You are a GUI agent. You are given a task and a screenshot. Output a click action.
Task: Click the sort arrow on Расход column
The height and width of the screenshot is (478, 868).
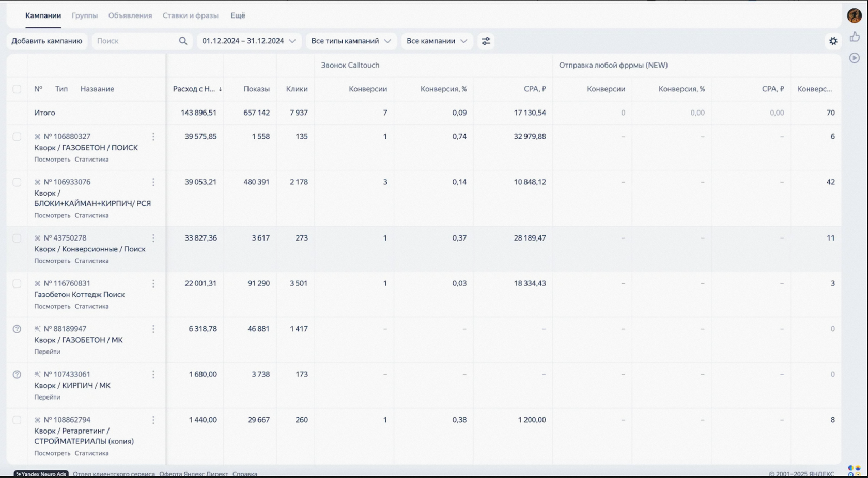[220, 89]
